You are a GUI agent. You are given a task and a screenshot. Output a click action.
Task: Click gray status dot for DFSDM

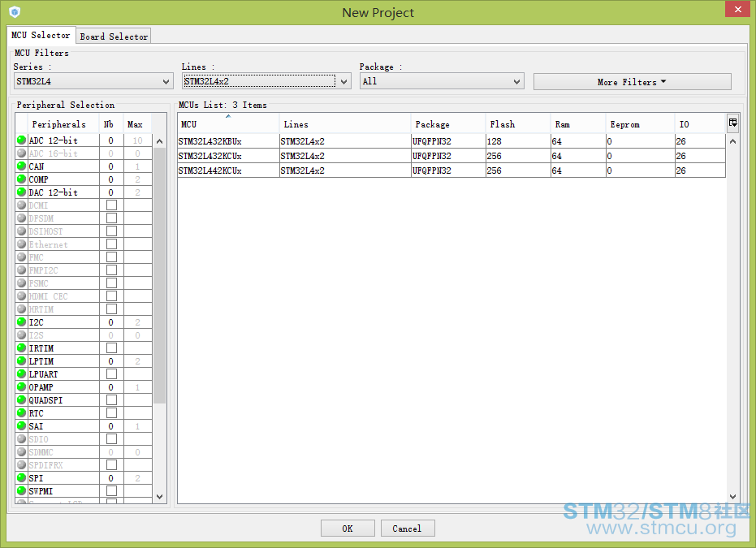point(21,218)
